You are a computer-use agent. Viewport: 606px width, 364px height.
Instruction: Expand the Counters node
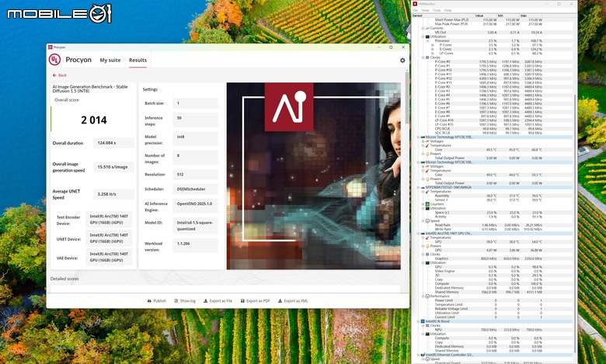[423, 204]
